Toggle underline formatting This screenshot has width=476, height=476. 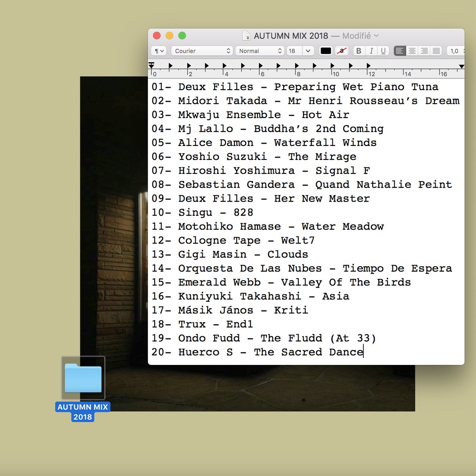click(383, 51)
